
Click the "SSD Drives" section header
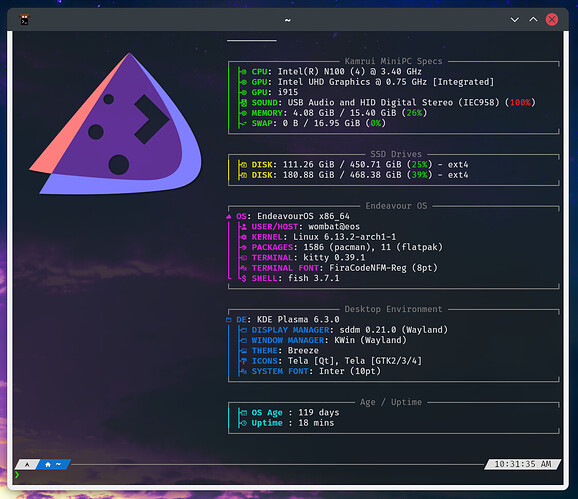[x=396, y=154]
